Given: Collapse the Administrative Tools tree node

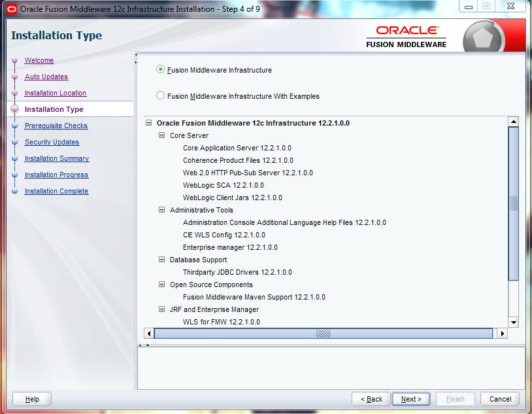Looking at the screenshot, I should 162,210.
